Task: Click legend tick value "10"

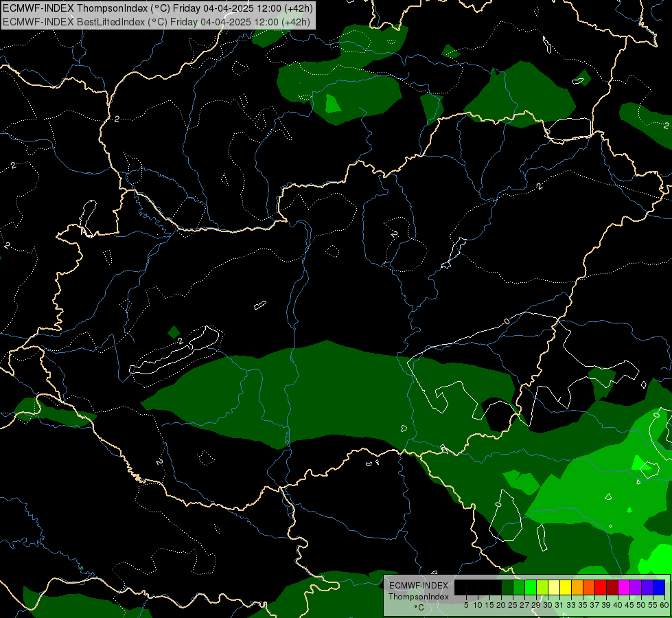Action: (x=478, y=605)
